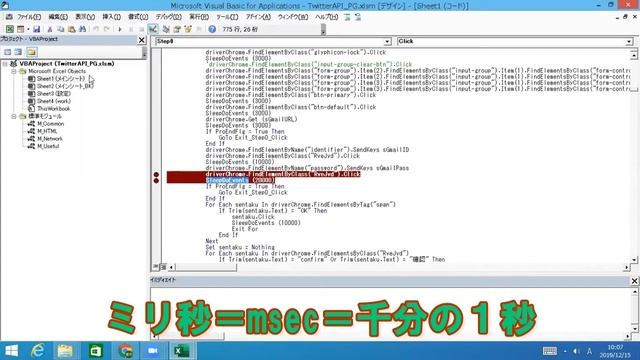Open the ファイル(F) menu

29,17
